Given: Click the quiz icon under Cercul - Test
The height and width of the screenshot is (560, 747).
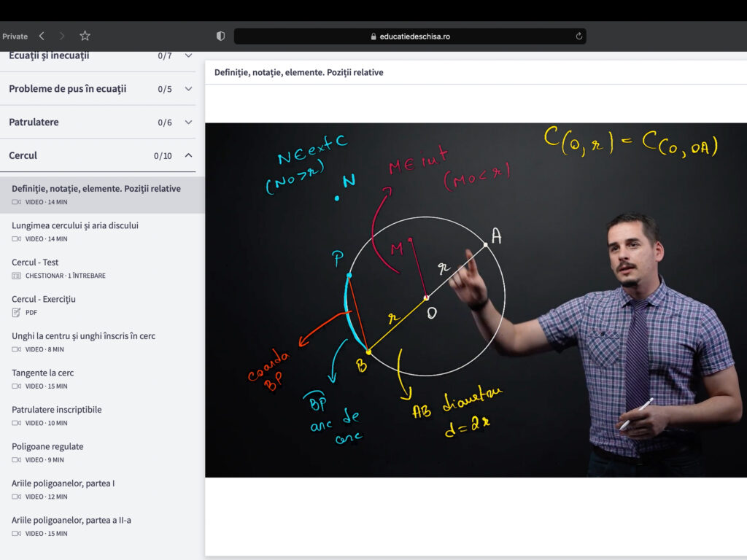Looking at the screenshot, I should click(x=17, y=276).
